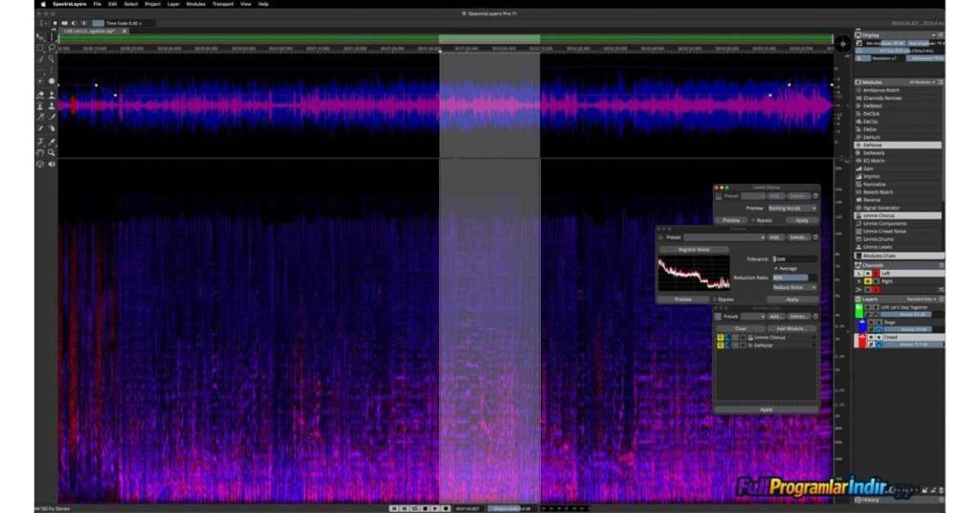Image resolution: width=980 pixels, height=513 pixels.
Task: Click the speaker playback tool icon
Action: (52, 165)
